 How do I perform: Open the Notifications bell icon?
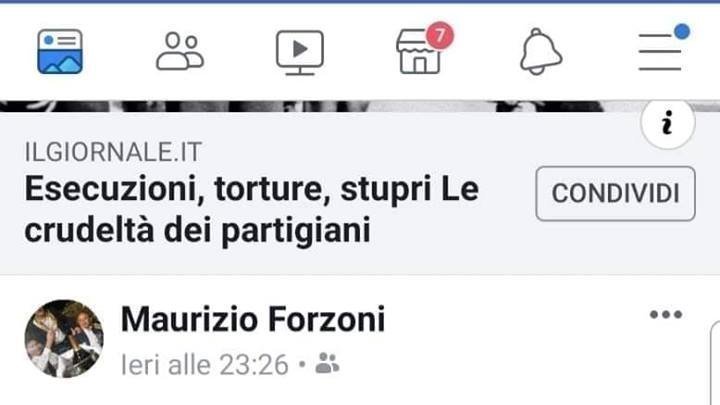click(541, 51)
